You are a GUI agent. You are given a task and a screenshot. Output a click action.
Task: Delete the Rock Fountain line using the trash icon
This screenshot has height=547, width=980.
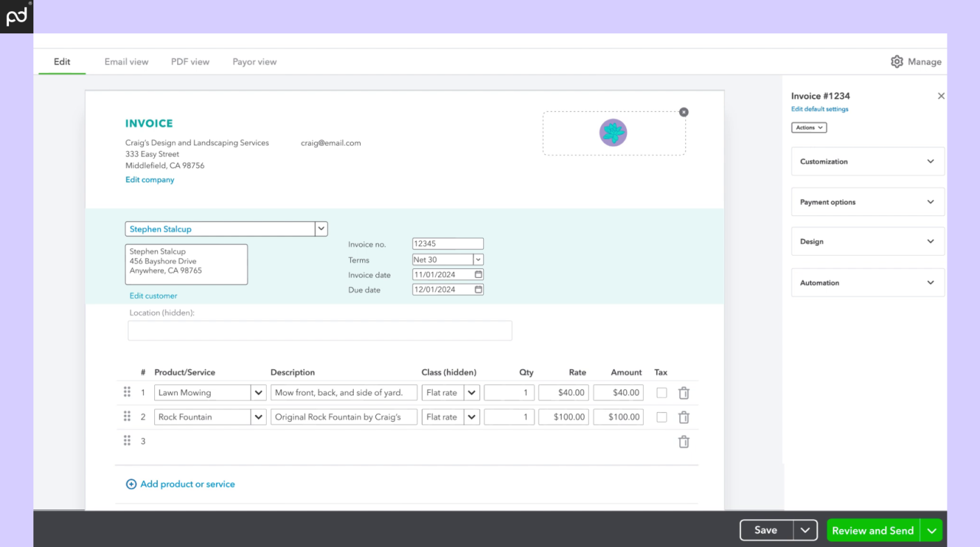click(683, 416)
